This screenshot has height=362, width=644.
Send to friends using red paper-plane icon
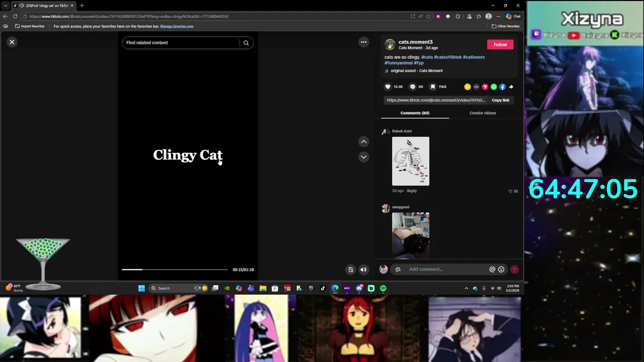click(485, 87)
